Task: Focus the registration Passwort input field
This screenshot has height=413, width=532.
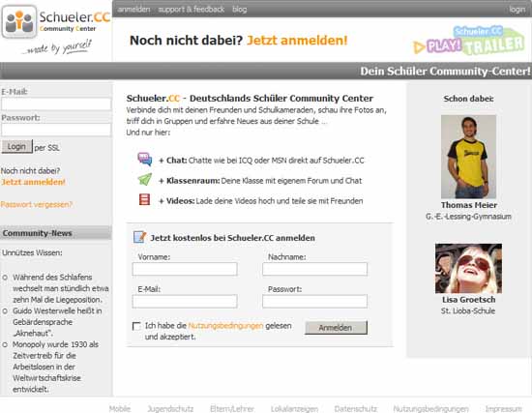Action: point(315,302)
